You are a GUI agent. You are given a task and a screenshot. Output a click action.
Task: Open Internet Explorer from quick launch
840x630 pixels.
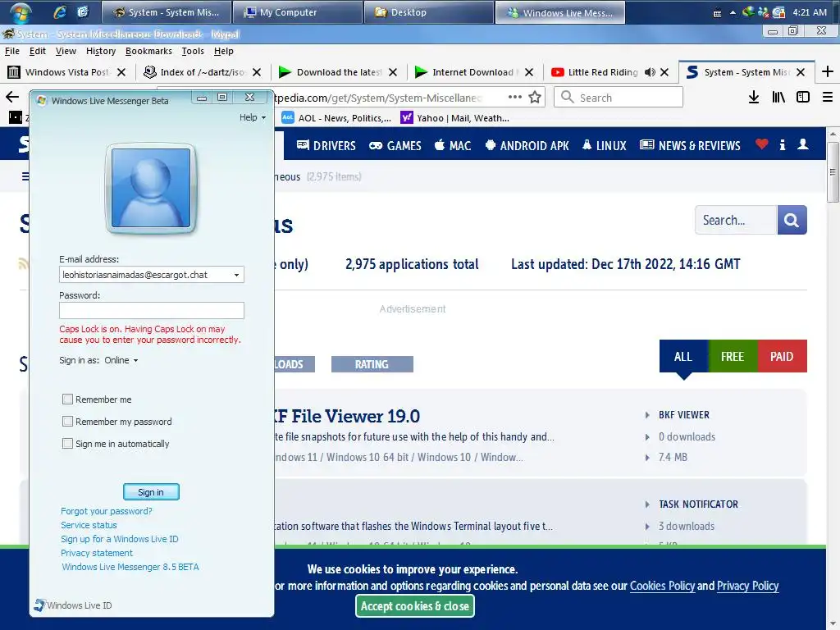point(59,11)
